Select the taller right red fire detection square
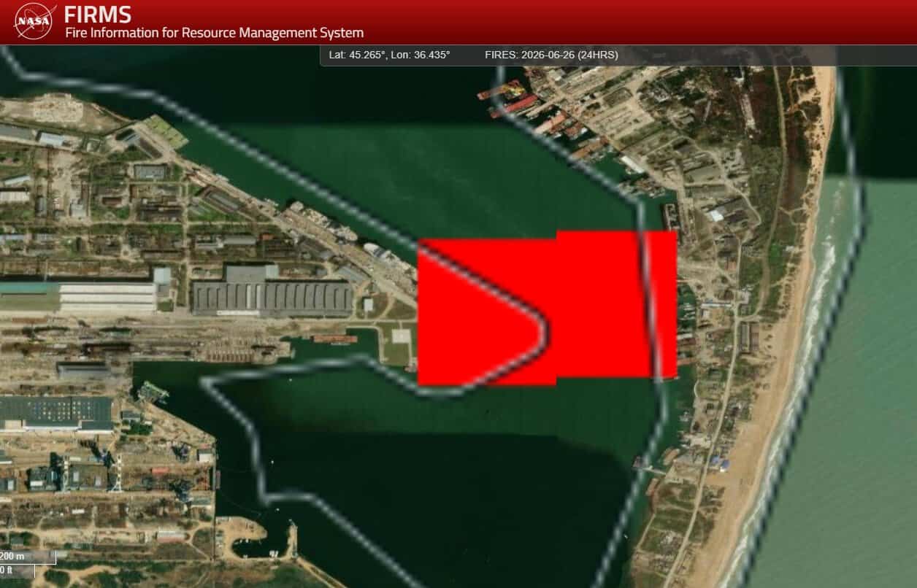Screen dimensions: 917x588 [x=616, y=304]
